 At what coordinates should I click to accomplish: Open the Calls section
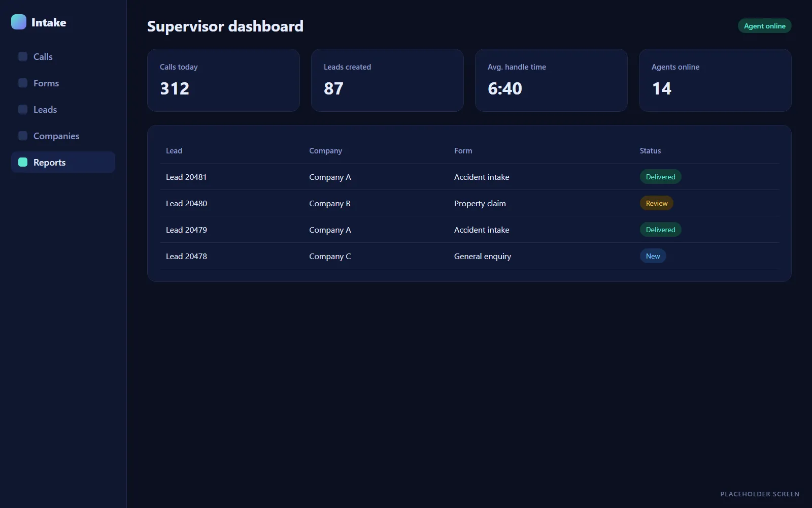tap(63, 56)
